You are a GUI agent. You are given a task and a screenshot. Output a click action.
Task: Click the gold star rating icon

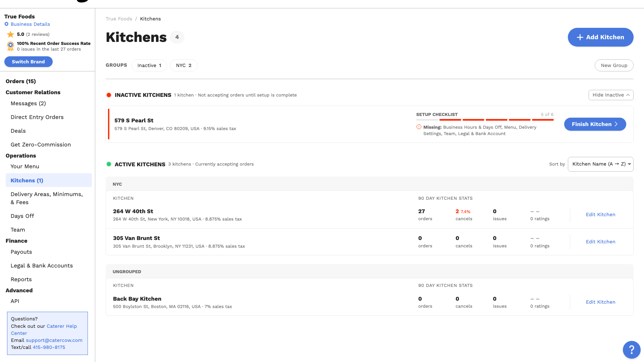10,34
